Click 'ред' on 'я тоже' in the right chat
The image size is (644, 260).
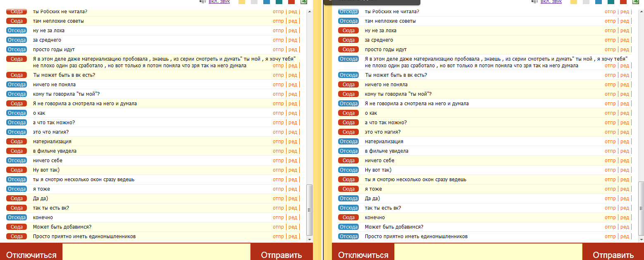tap(625, 189)
